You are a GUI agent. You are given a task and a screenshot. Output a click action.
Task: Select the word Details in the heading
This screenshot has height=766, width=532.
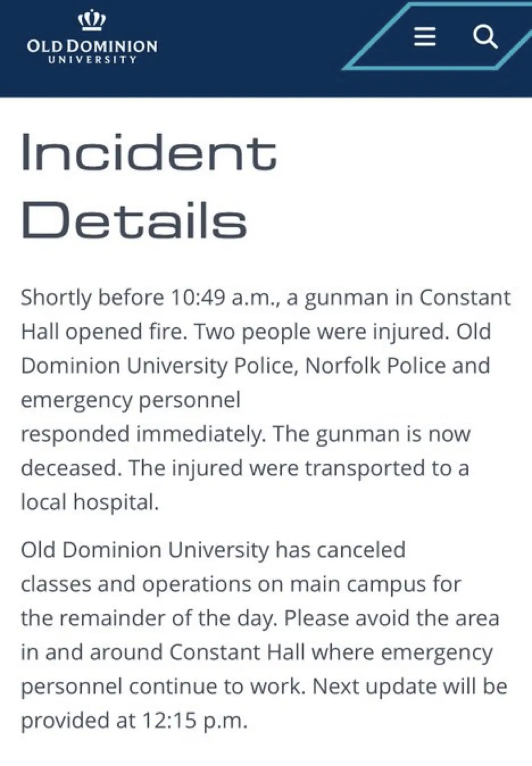point(134,220)
